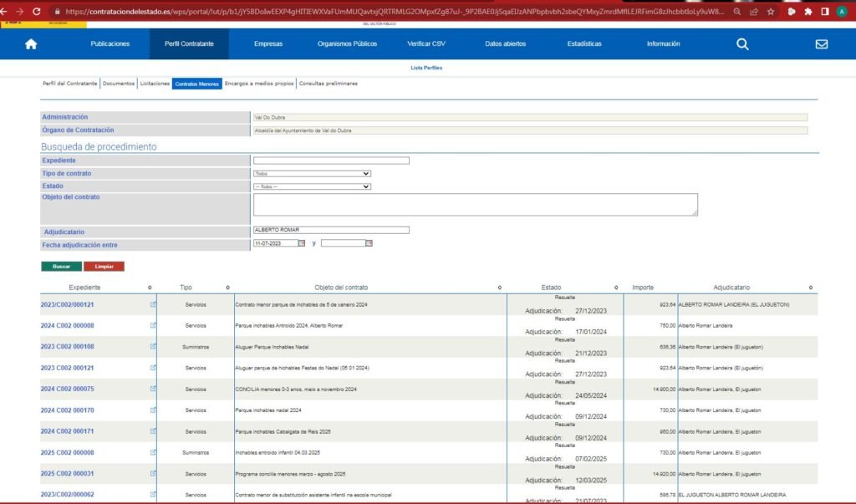Go to the home page icon
The height and width of the screenshot is (504, 856).
[x=31, y=44]
